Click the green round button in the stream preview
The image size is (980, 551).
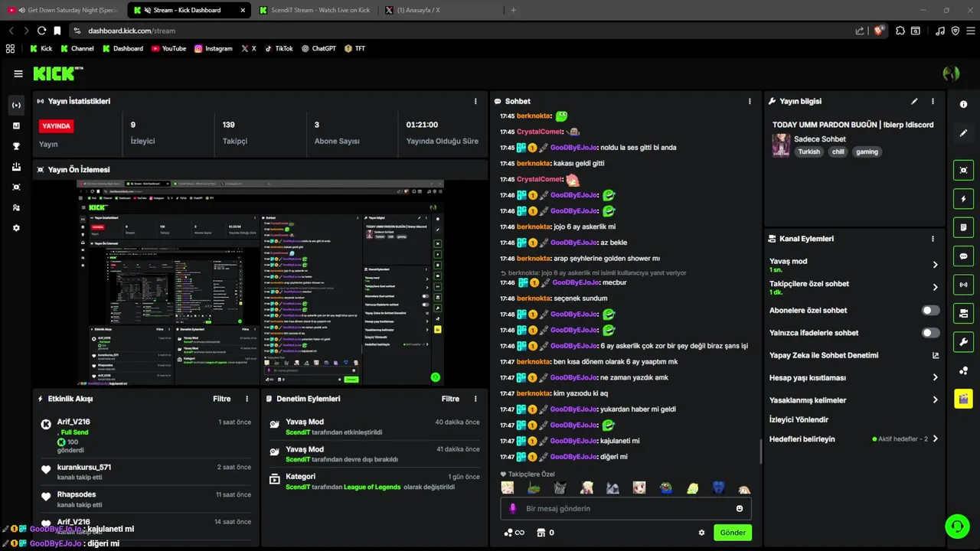pos(435,377)
